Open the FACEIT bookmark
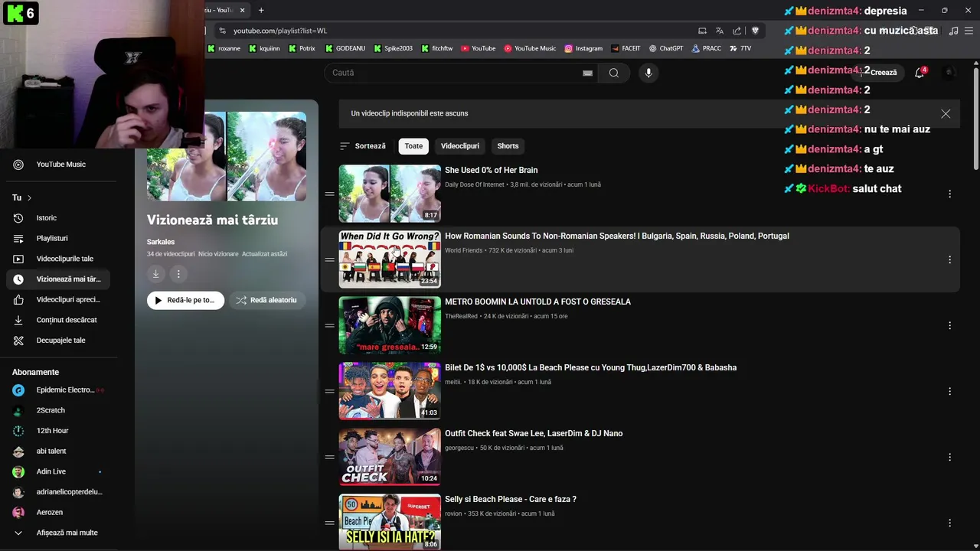980x551 pixels. click(626, 48)
